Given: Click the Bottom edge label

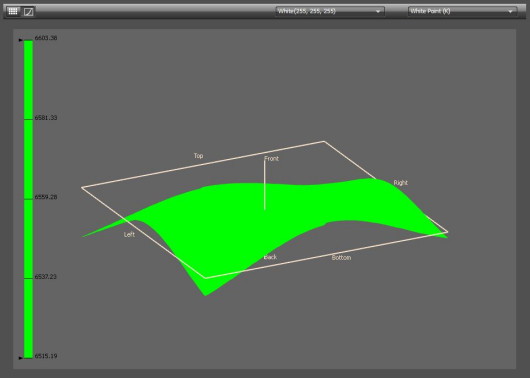Looking at the screenshot, I should pos(341,258).
